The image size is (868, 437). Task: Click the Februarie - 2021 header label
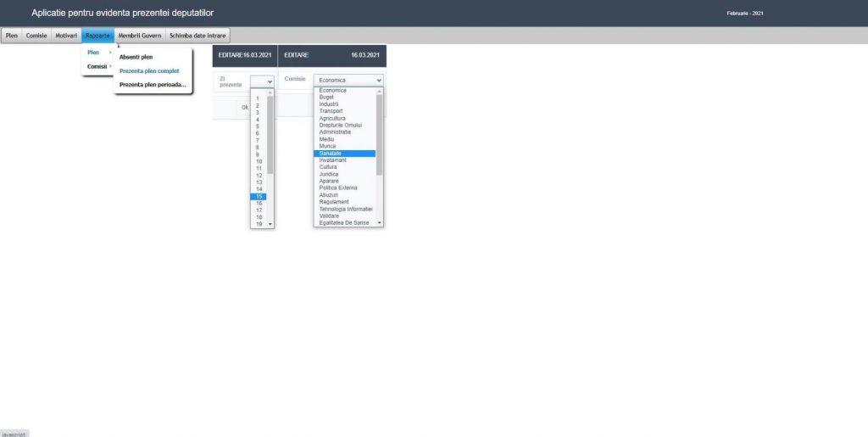745,14
